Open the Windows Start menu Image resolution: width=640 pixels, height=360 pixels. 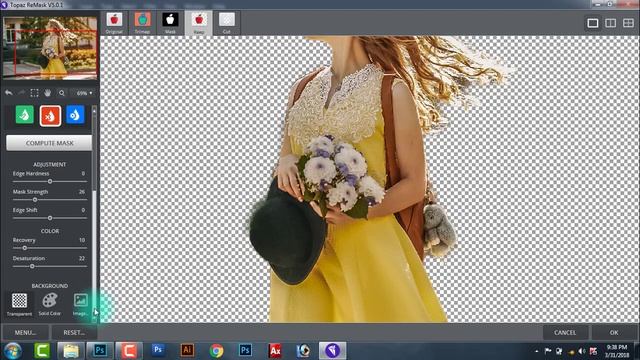pyautogui.click(x=13, y=351)
